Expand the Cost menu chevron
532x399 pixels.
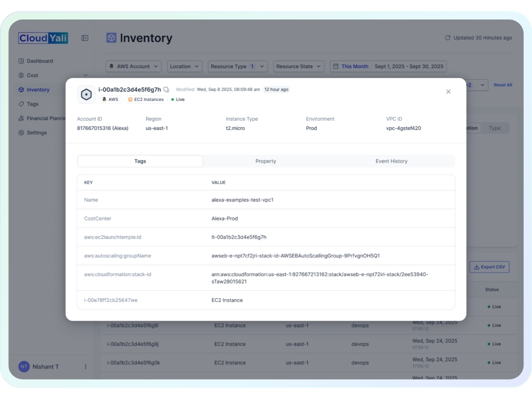point(86,75)
